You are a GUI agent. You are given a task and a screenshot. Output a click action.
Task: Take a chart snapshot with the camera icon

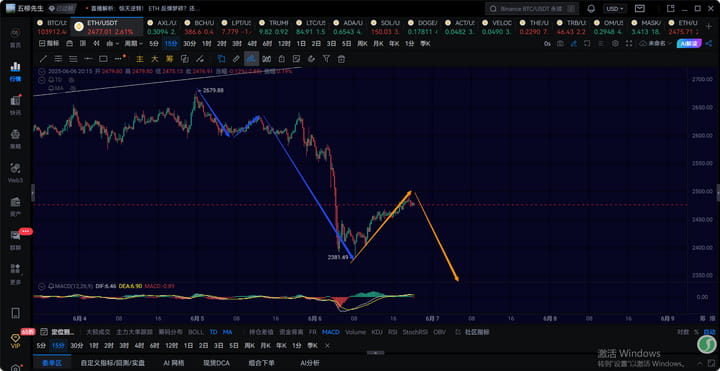[560, 44]
